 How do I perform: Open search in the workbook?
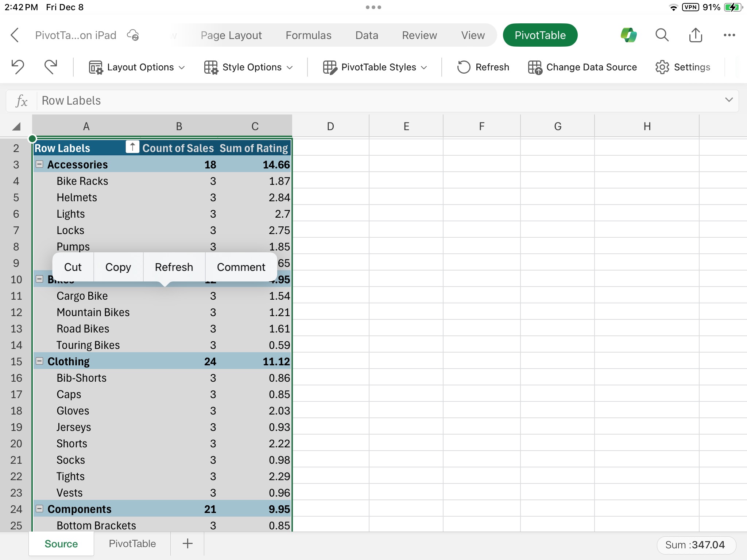coord(662,35)
